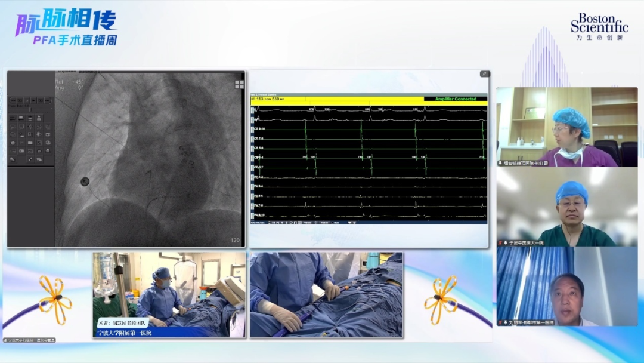The height and width of the screenshot is (363, 644).
Task: Click the skip-to-first-frame button in playback bar
Action: coord(13,101)
